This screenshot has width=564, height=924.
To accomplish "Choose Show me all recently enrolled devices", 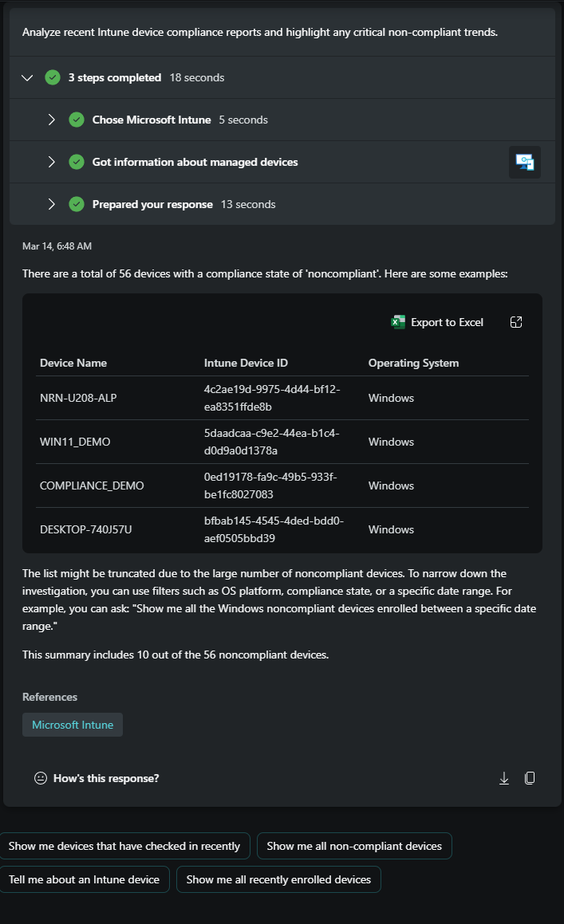I will [278, 880].
